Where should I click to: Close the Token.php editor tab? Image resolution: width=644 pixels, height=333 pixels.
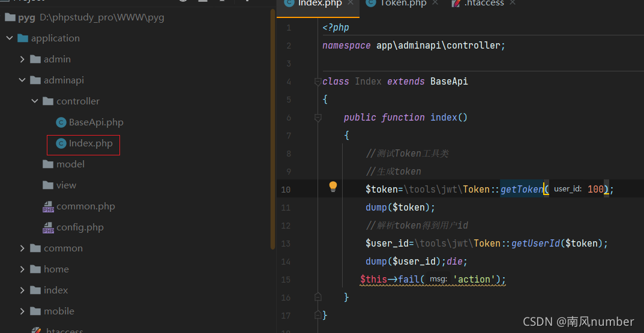[435, 2]
